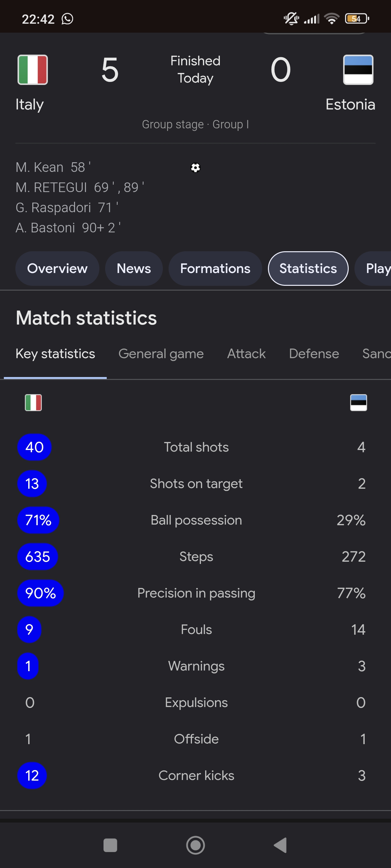391x868 pixels.
Task: Open the WhatsApp notification icon in status bar
Action: click(67, 19)
